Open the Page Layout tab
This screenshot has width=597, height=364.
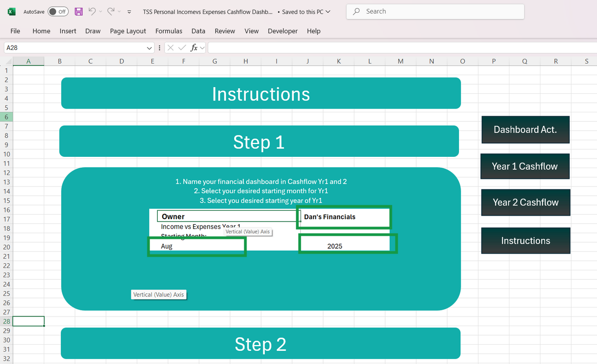click(x=128, y=31)
